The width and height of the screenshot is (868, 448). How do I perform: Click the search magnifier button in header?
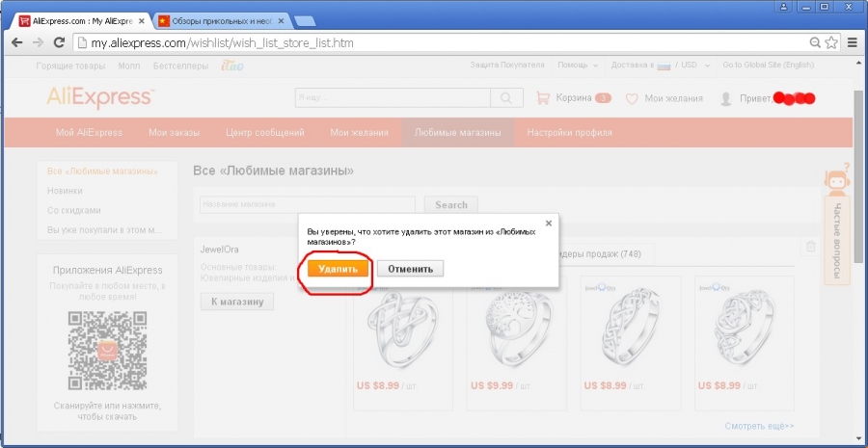click(x=505, y=98)
